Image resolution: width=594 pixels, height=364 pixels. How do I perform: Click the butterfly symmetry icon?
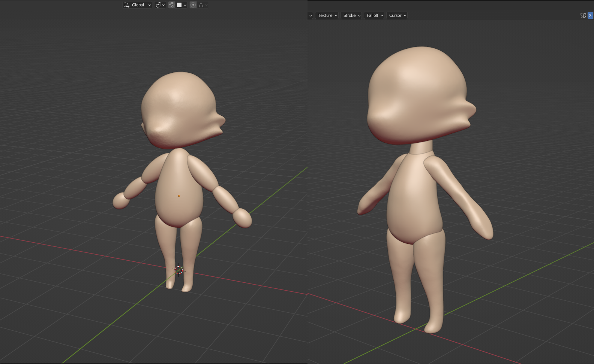(x=583, y=15)
